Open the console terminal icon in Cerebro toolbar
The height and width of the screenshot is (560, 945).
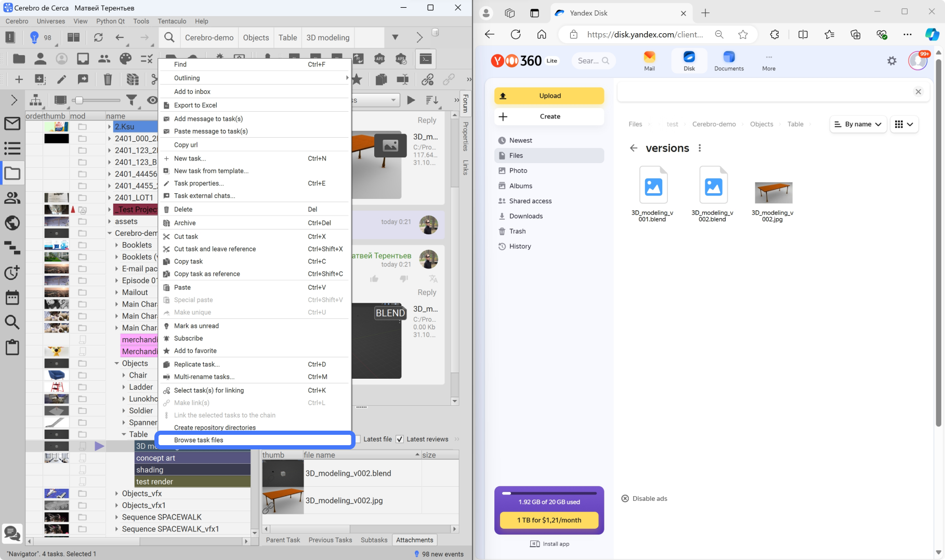(426, 59)
